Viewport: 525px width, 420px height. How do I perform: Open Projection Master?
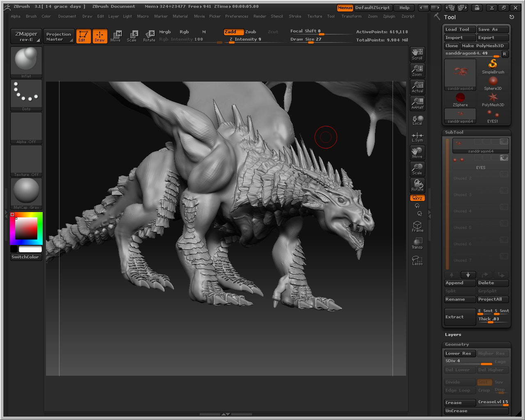click(x=59, y=37)
